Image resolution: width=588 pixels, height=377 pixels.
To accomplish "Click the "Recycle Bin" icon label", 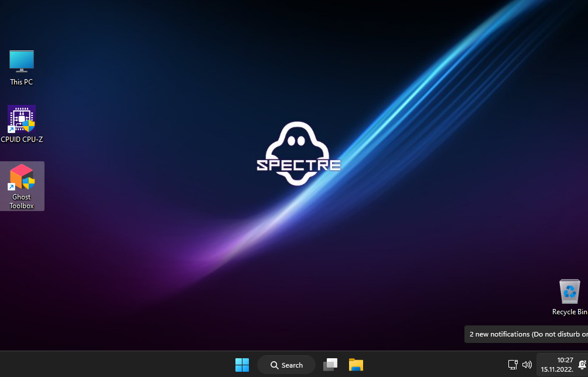I will click(570, 312).
